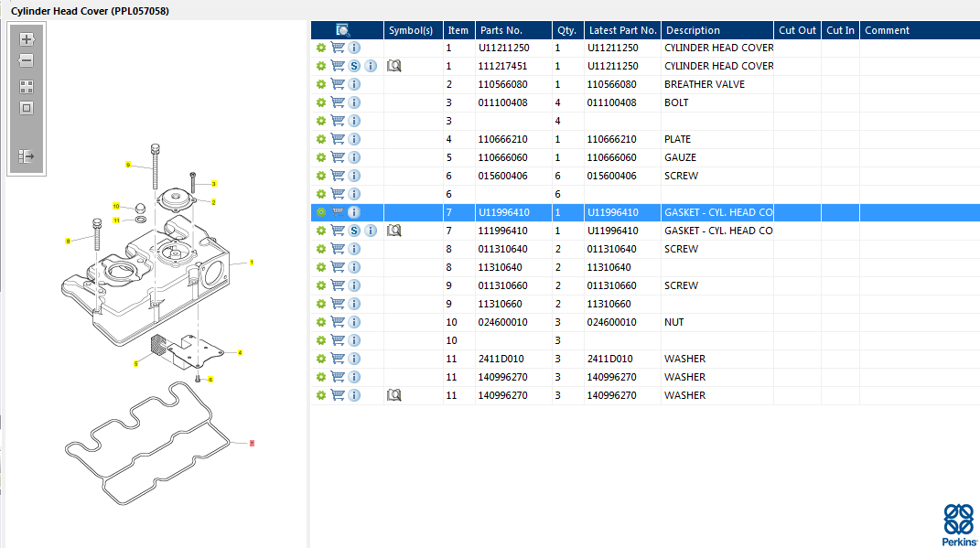Sort by Description column header

(x=717, y=30)
